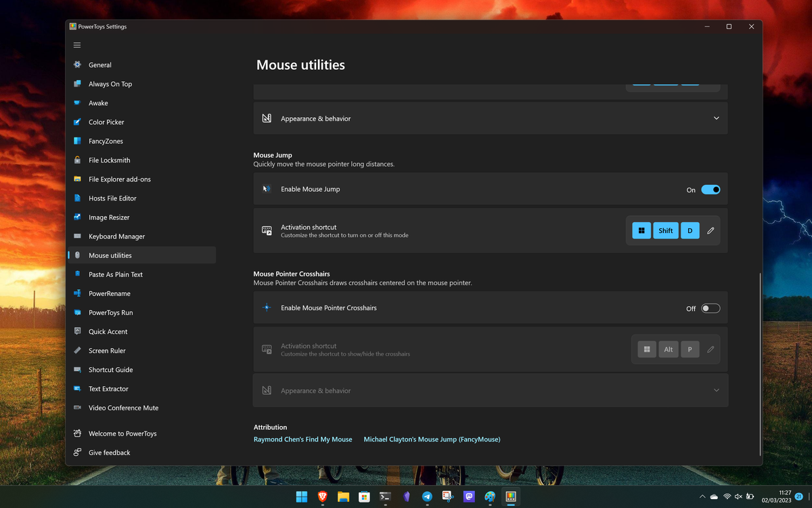Open Raymond Chen's Find My Mouse link

[x=302, y=439]
